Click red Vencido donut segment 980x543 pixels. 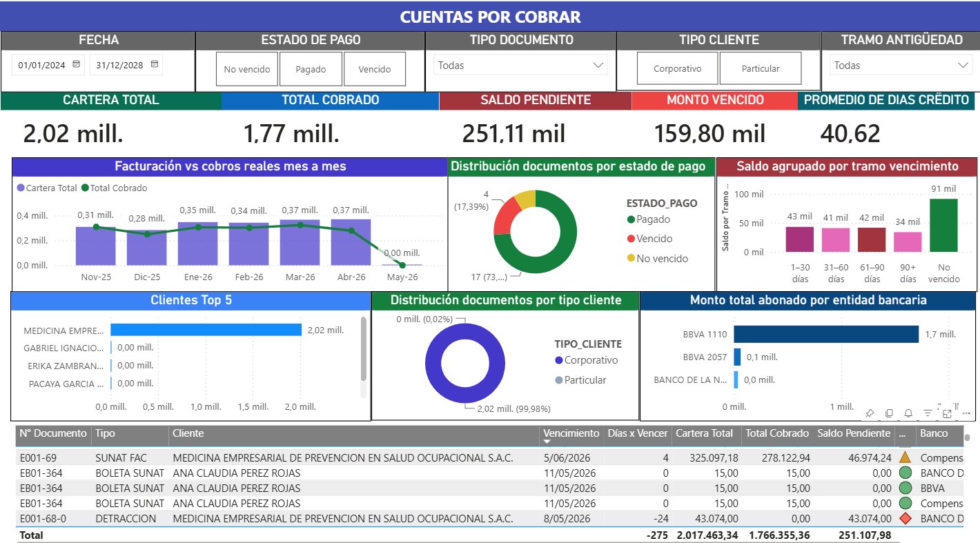click(x=506, y=215)
